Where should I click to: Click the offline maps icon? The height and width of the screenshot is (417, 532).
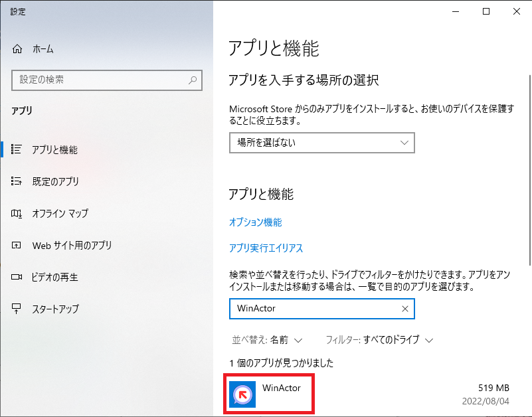(x=17, y=213)
